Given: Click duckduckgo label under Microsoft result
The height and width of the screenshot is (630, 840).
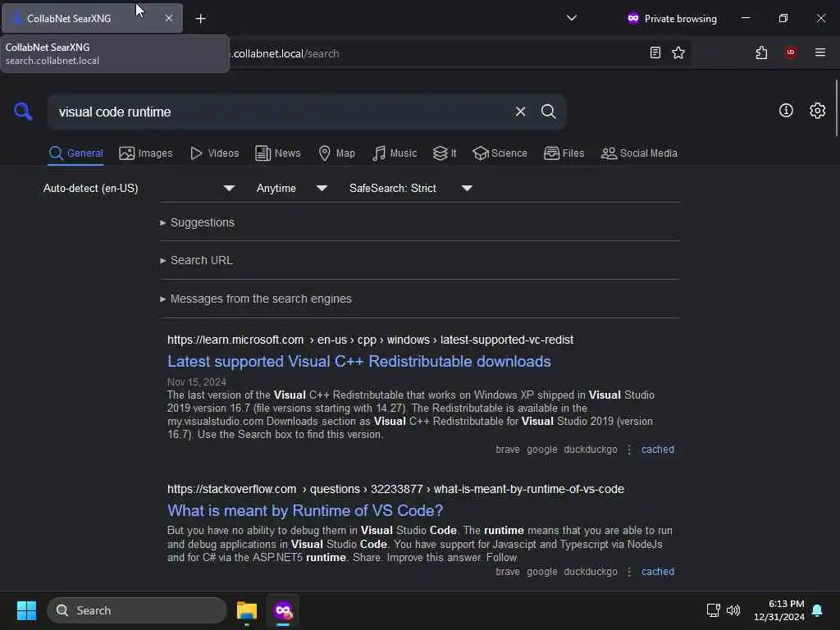Looking at the screenshot, I should pos(591,450).
